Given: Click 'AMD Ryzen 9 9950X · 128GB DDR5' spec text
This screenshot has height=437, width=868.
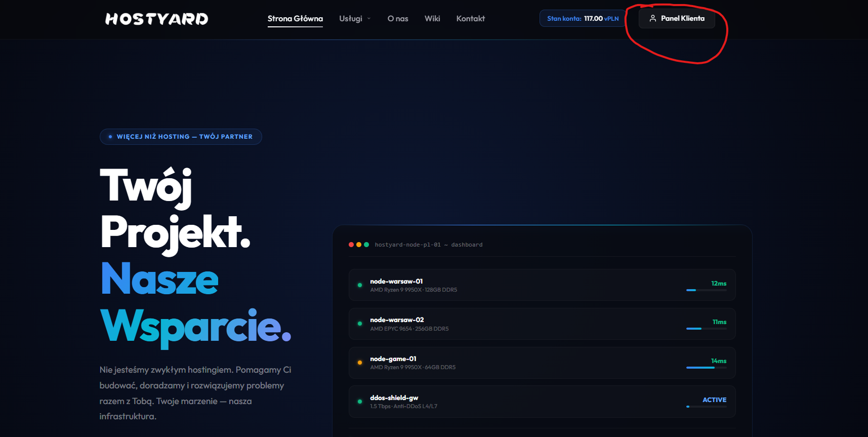Looking at the screenshot, I should [414, 290].
